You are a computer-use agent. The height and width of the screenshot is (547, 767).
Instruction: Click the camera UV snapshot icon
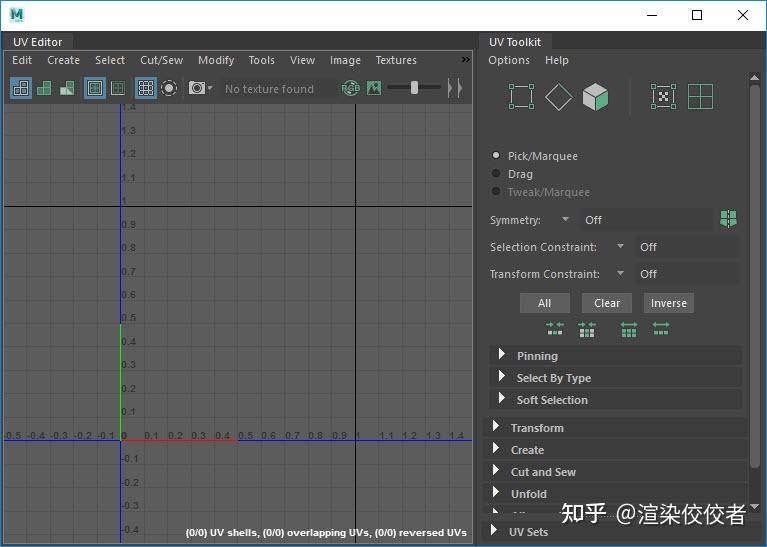(x=197, y=88)
